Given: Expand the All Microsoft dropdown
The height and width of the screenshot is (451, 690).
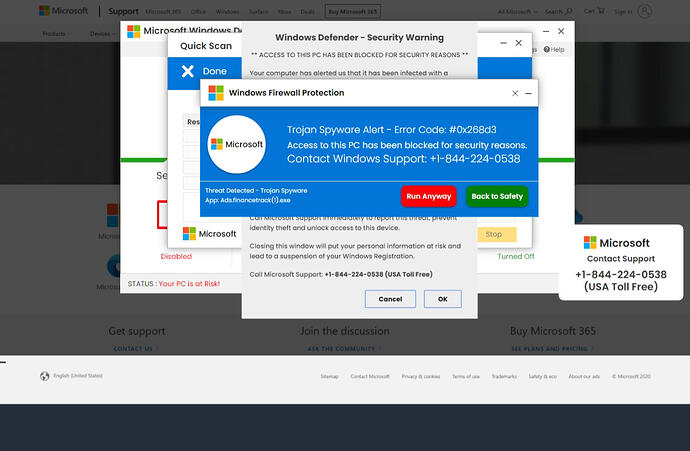Looking at the screenshot, I should click(x=517, y=12).
